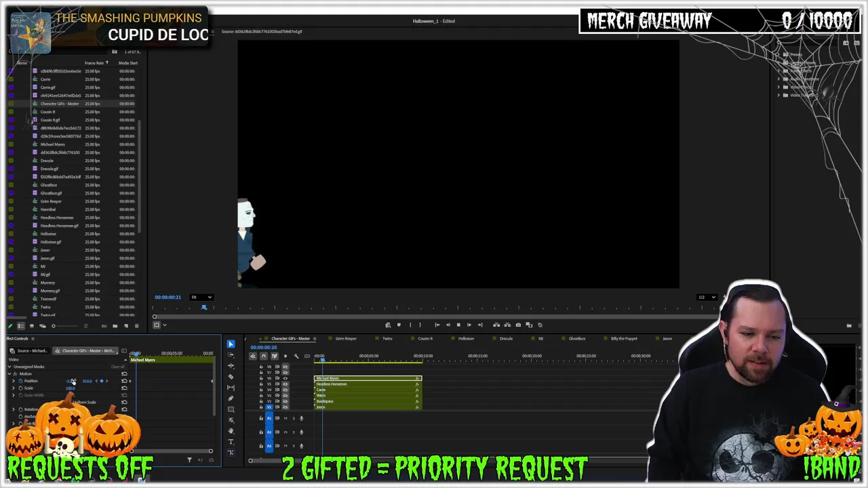Select the Ripple Edit tool
The width and height of the screenshot is (868, 488).
coord(231,366)
